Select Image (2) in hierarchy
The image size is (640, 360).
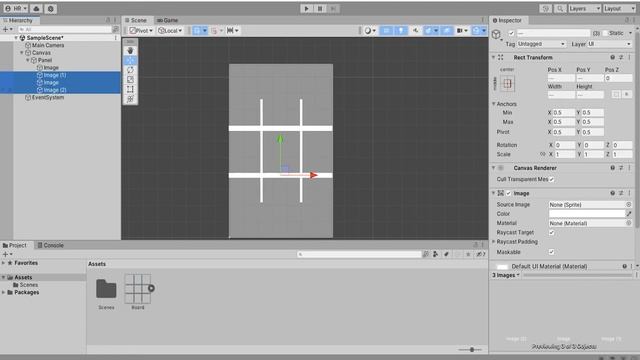click(x=55, y=90)
